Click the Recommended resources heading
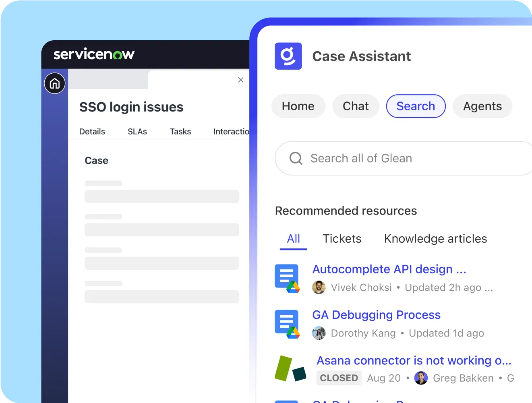This screenshot has height=403, width=532. (346, 211)
